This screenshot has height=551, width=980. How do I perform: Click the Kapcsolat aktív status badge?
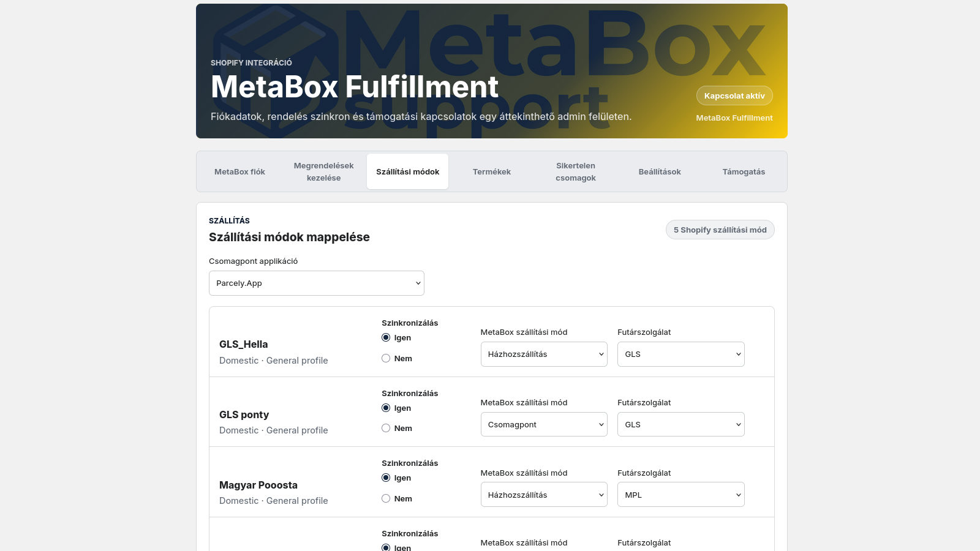click(x=734, y=96)
